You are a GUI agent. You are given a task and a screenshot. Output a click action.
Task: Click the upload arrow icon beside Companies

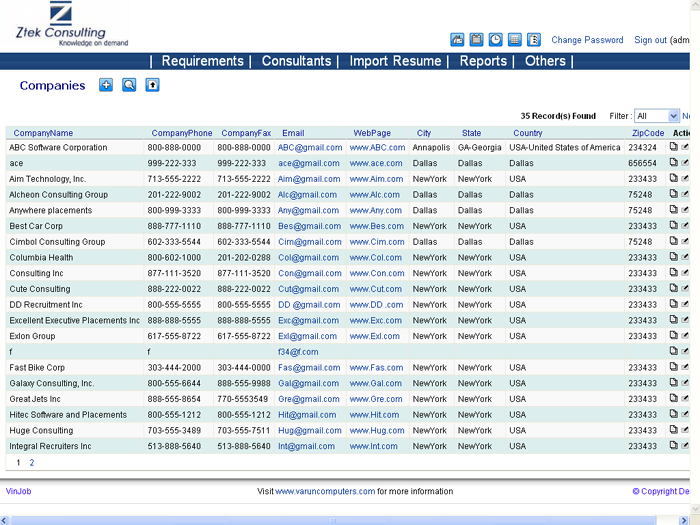click(152, 85)
